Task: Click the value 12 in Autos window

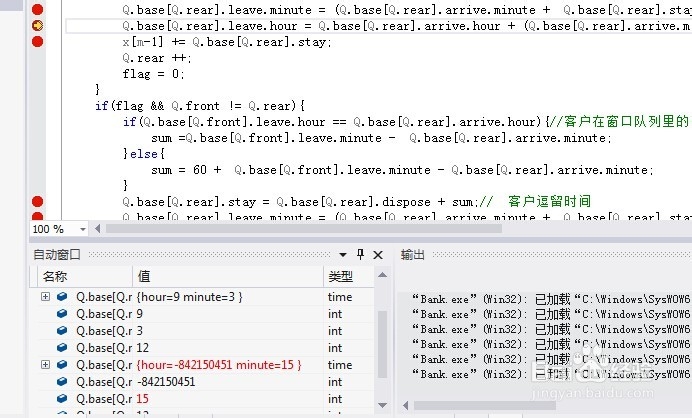Action: click(143, 348)
